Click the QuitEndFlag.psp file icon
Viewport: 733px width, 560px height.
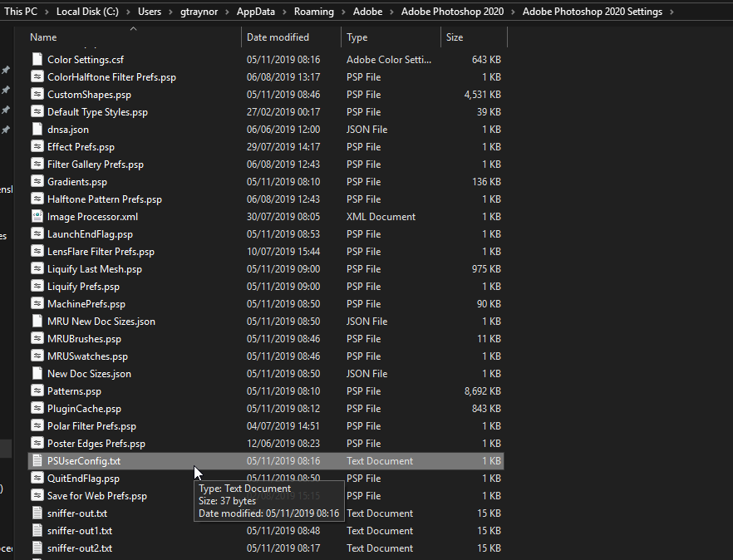point(37,479)
